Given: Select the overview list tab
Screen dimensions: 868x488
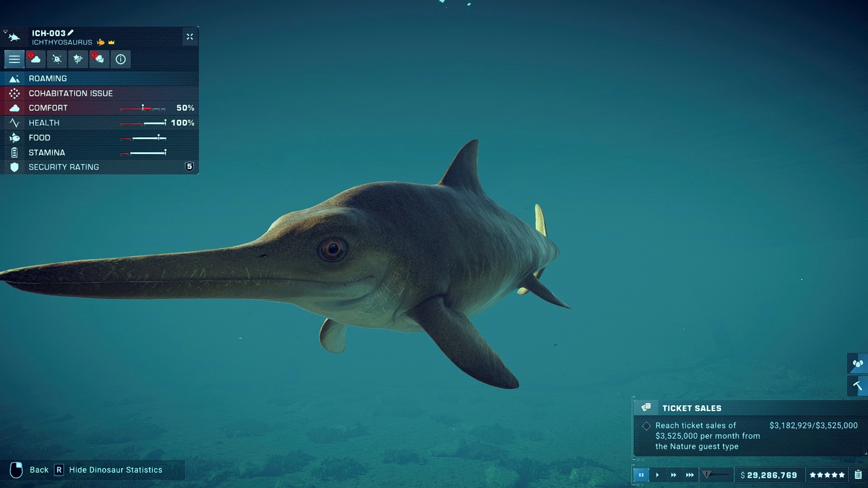Looking at the screenshot, I should click(x=14, y=59).
